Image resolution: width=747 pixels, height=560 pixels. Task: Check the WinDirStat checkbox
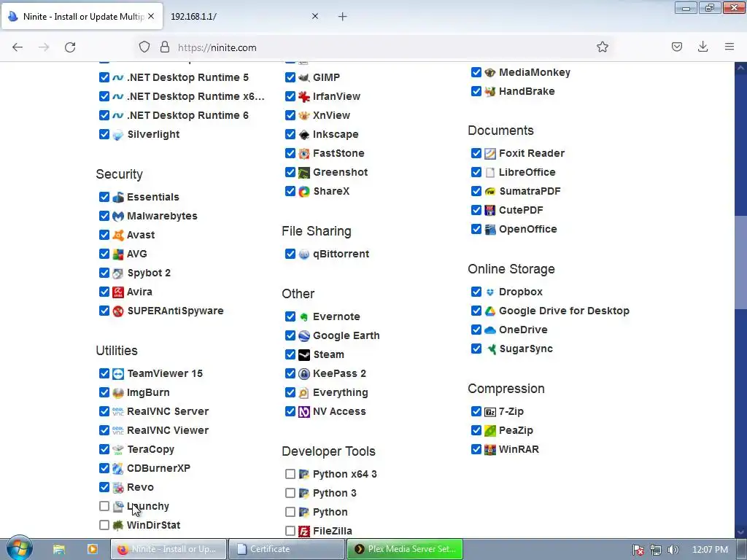coord(104,525)
